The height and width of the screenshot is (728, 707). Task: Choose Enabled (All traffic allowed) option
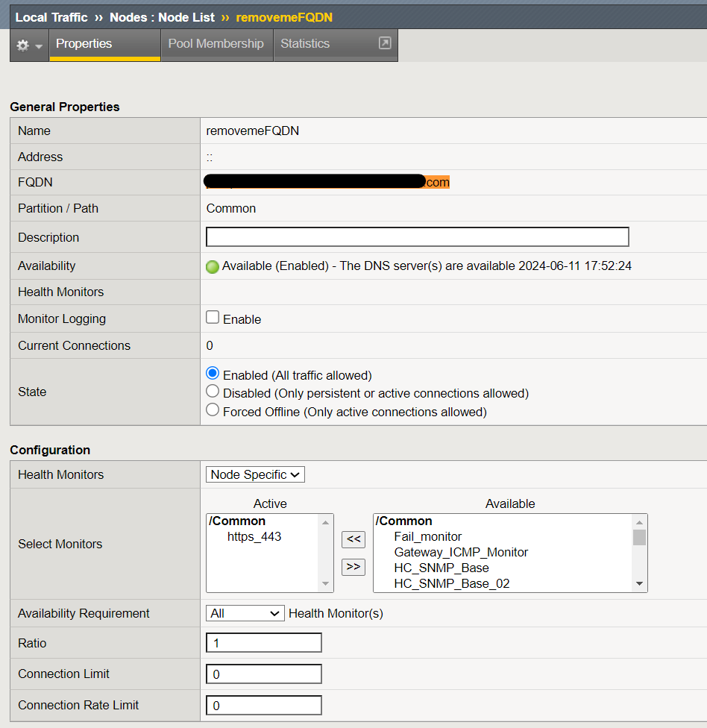point(213,373)
